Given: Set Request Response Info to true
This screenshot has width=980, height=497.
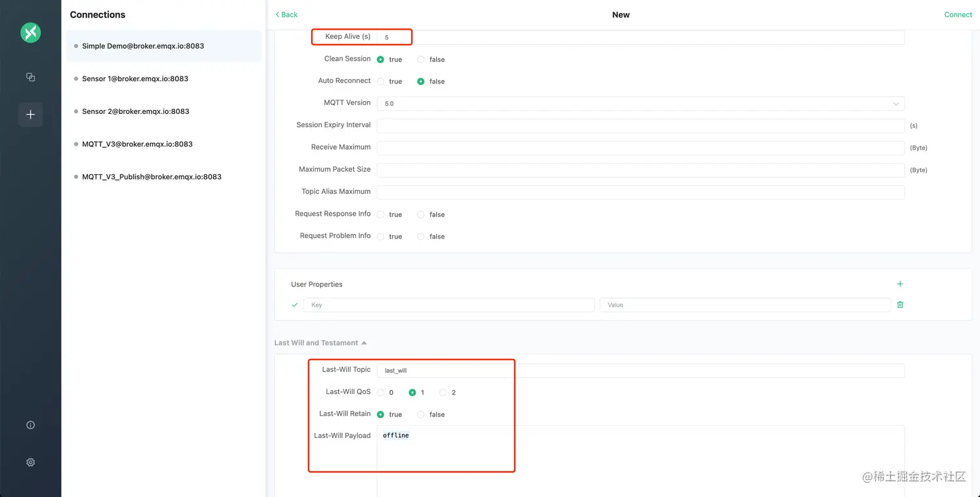Looking at the screenshot, I should 380,214.
